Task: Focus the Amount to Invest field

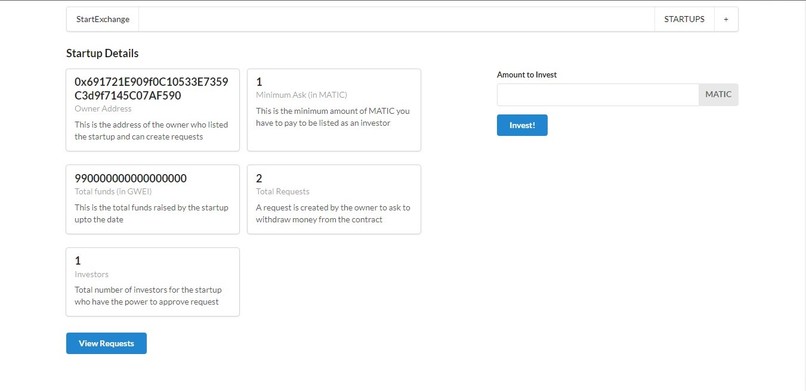Action: pos(598,95)
